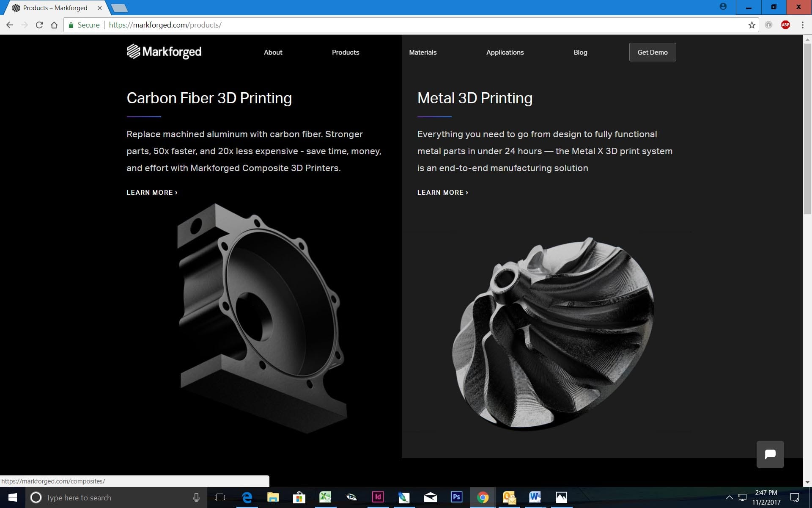Click Learn More under Carbon Fiber 3D Printing

(x=152, y=193)
